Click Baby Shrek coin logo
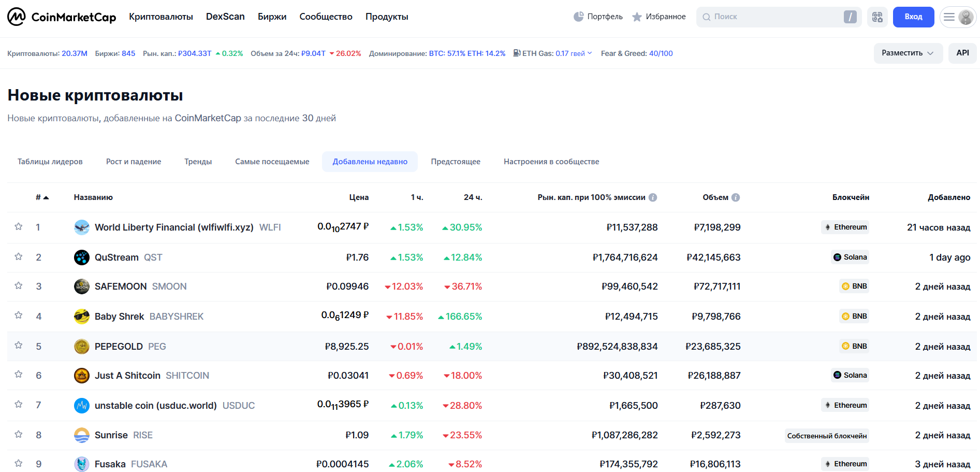This screenshot has height=472, width=980. [82, 317]
